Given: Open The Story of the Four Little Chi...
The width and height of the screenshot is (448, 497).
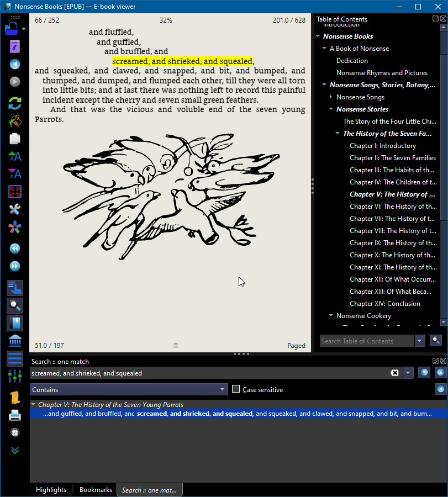Looking at the screenshot, I should coord(389,121).
